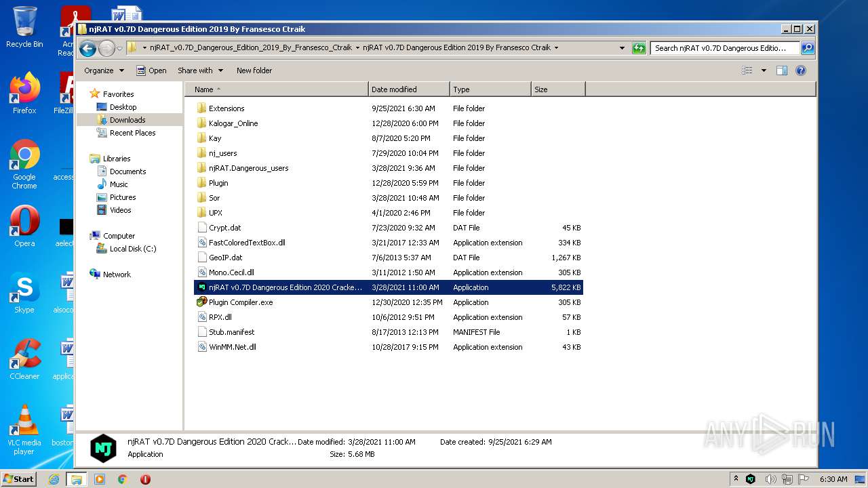Viewport: 868px width, 488px height.
Task: Show hidden tray icons arrow
Action: click(736, 479)
